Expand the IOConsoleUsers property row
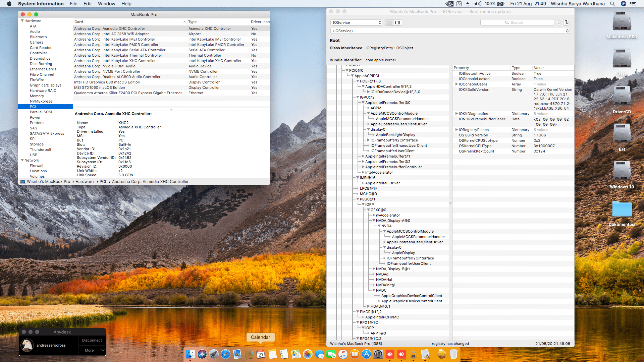This screenshot has height=362, width=644. [x=457, y=84]
